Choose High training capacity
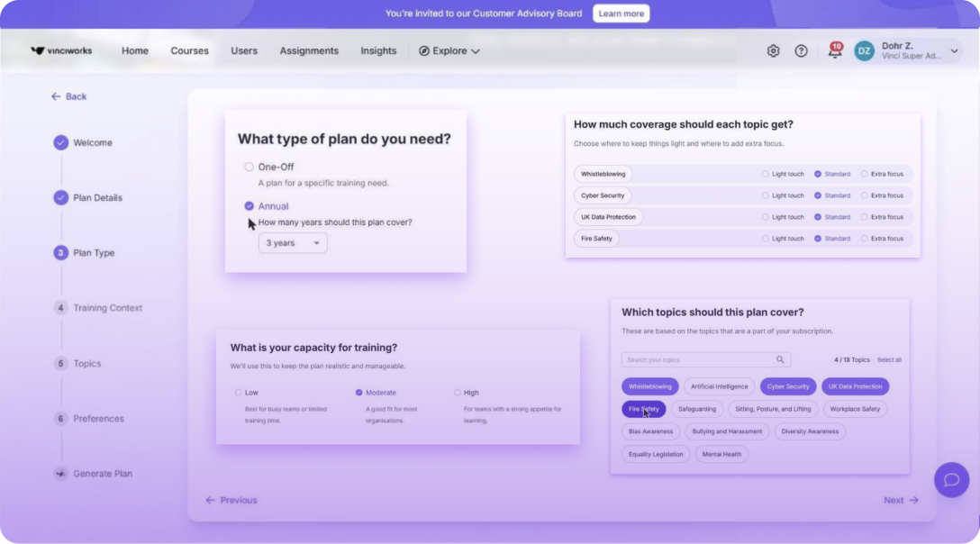Image resolution: width=980 pixels, height=544 pixels. pyautogui.click(x=458, y=393)
